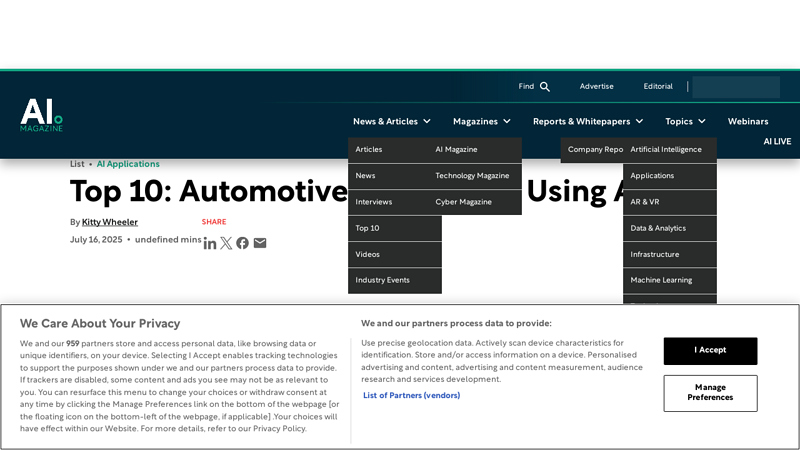This screenshot has height=450, width=800.
Task: Expand Reports & Whitepapers dropdown chevron
Action: coord(639,121)
